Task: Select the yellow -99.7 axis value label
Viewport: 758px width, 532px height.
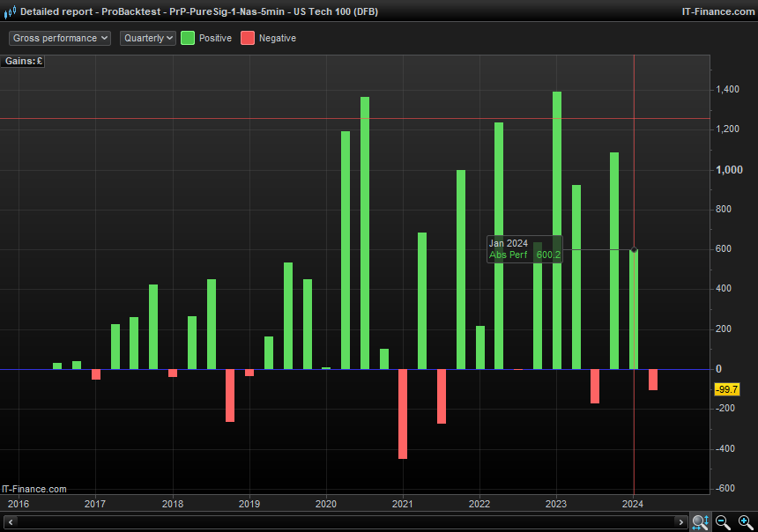Action: (729, 389)
